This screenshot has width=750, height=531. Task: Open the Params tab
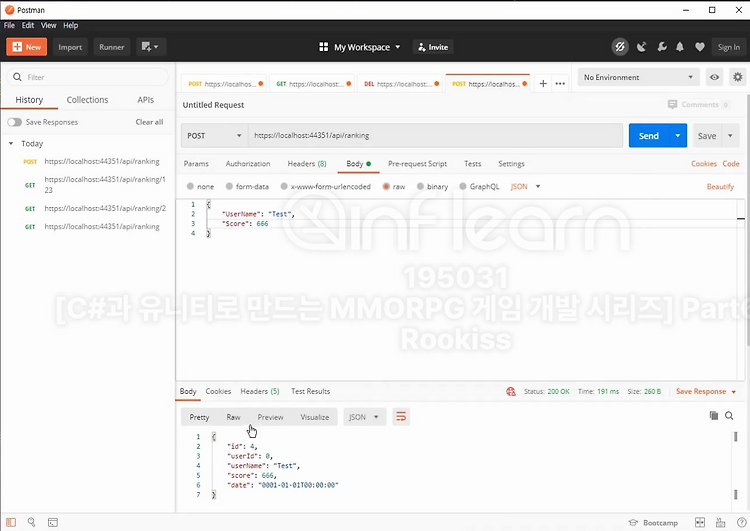click(x=196, y=164)
